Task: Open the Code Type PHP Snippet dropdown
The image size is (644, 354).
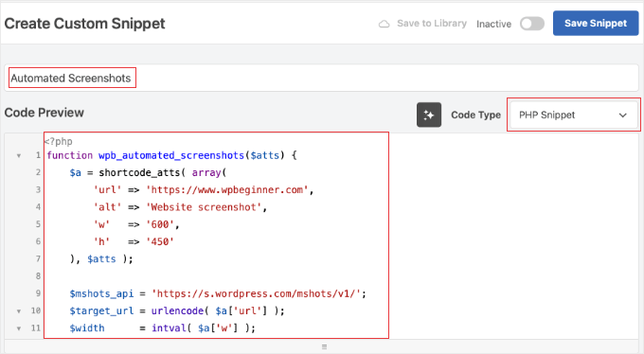Action: pyautogui.click(x=573, y=115)
